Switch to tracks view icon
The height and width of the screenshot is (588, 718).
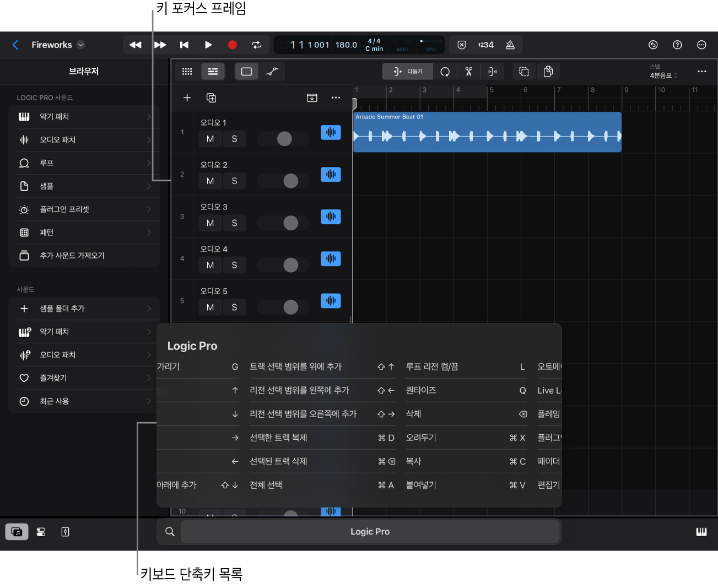tap(213, 72)
